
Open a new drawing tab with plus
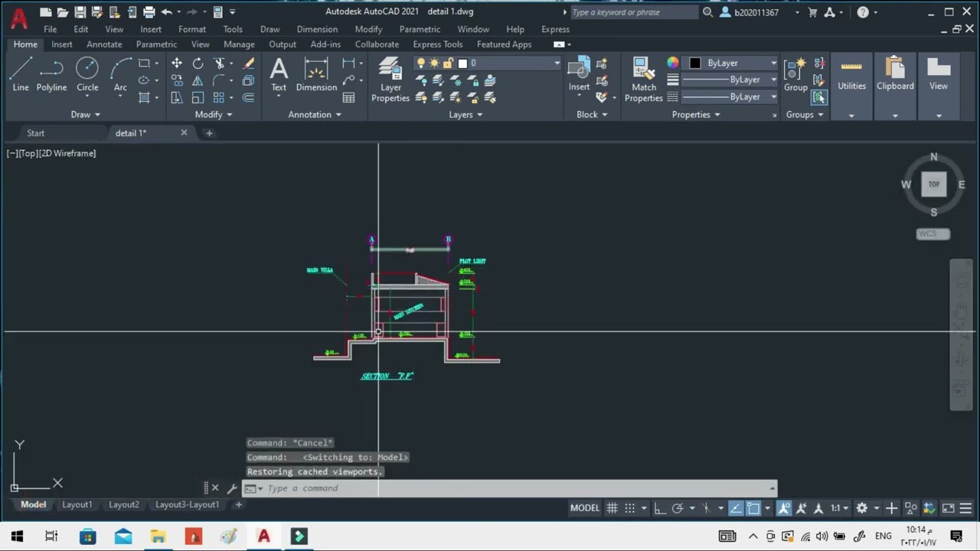click(209, 133)
